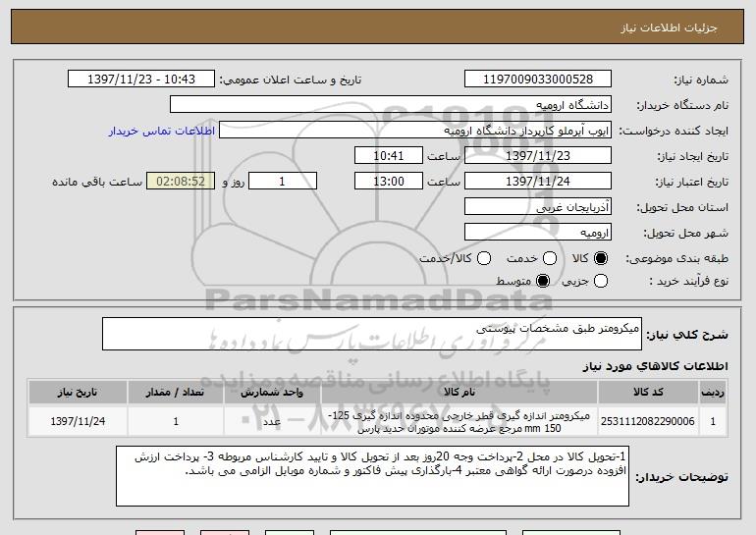Click the validity date field 1397/11/24

click(538, 182)
